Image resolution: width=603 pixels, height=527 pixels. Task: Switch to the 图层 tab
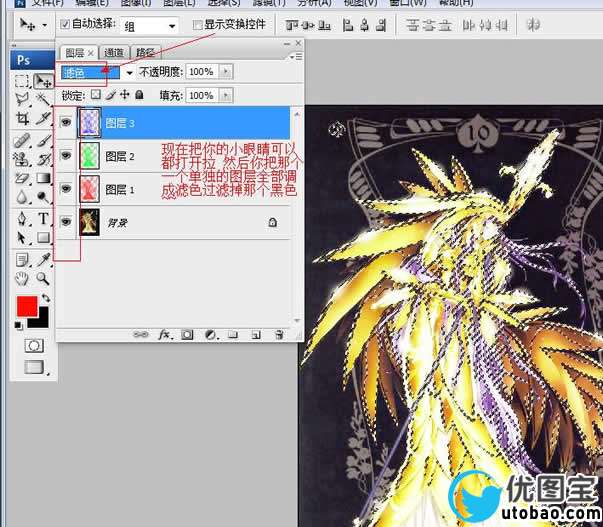tap(79, 52)
